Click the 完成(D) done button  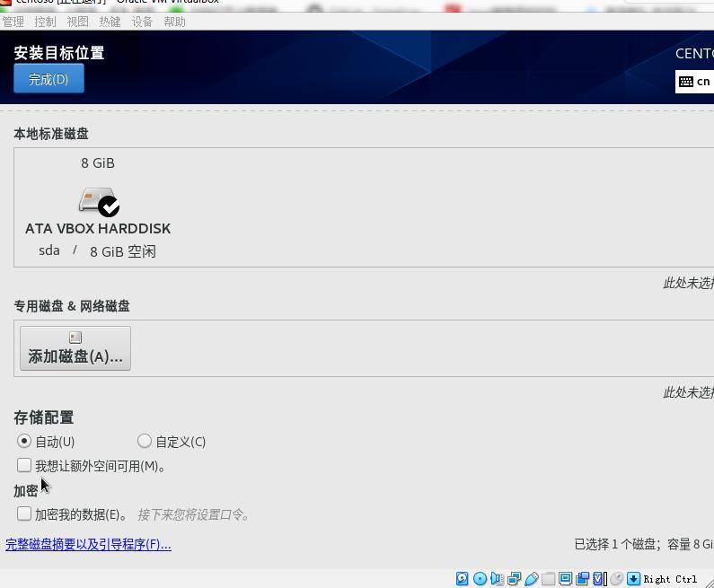tap(48, 79)
